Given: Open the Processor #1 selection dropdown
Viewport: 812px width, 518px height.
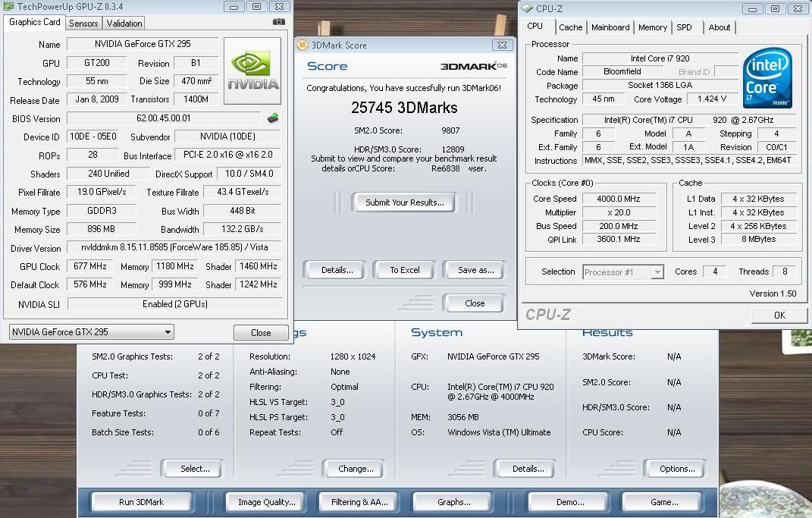Looking at the screenshot, I should coord(623,272).
